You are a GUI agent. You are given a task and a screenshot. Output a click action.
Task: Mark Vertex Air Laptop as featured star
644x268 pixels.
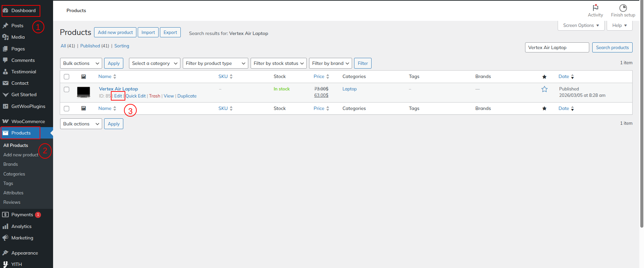point(544,89)
